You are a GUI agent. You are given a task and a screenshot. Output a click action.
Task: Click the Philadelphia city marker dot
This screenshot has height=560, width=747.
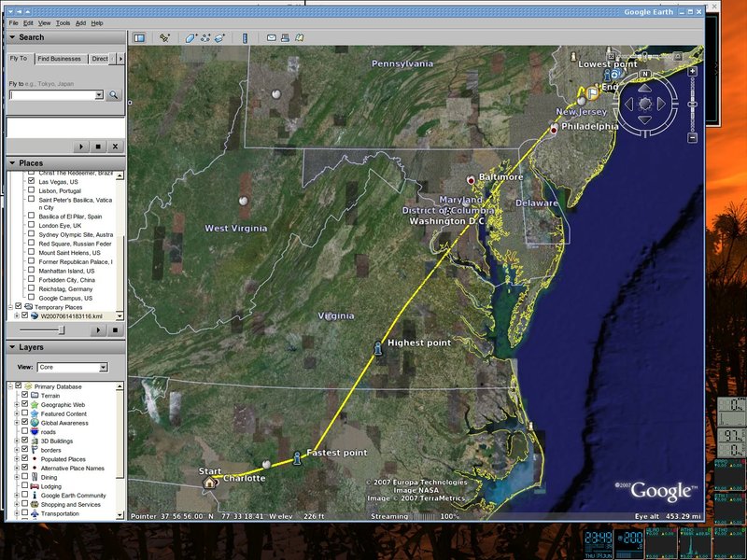554,129
